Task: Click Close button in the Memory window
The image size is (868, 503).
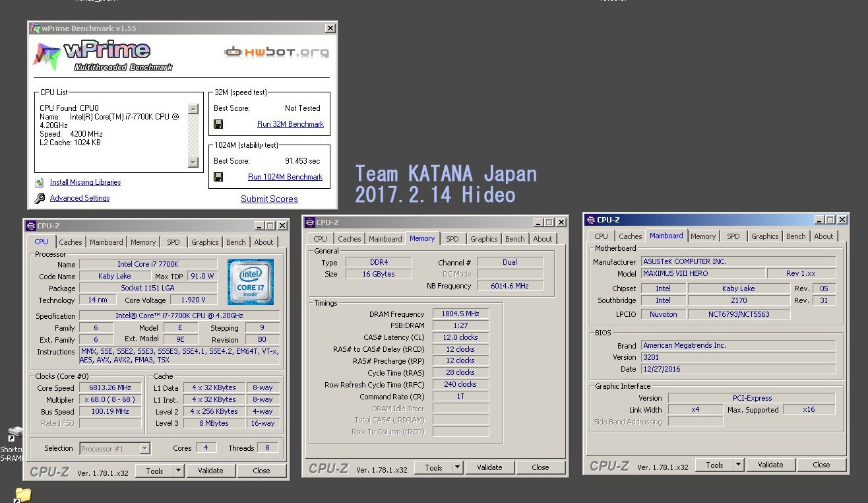Action: pyautogui.click(x=540, y=467)
